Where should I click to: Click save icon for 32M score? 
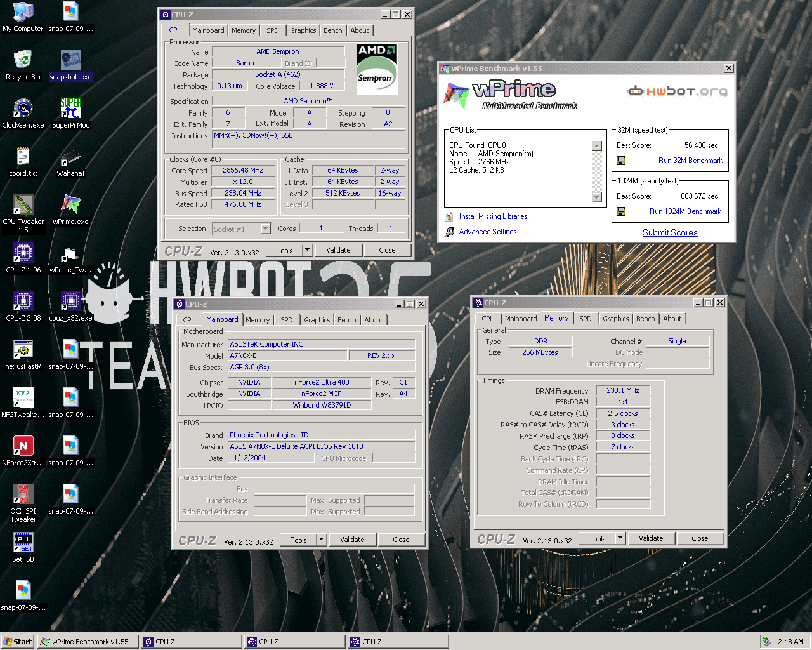point(621,161)
